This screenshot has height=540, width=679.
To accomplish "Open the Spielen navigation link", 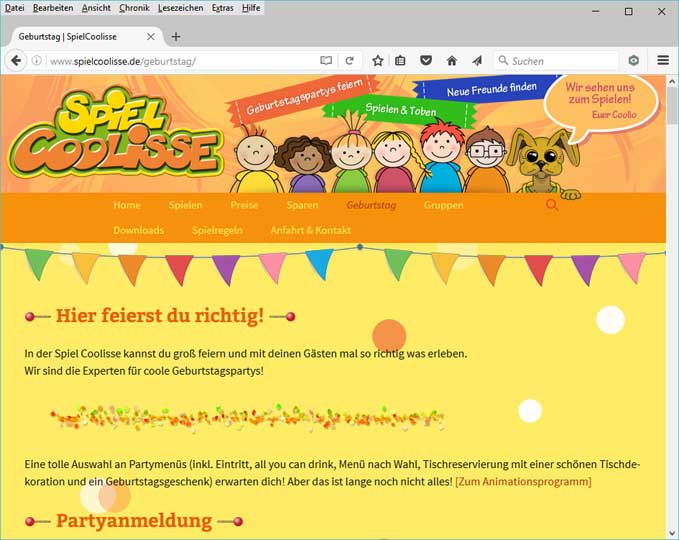I will pyautogui.click(x=185, y=205).
